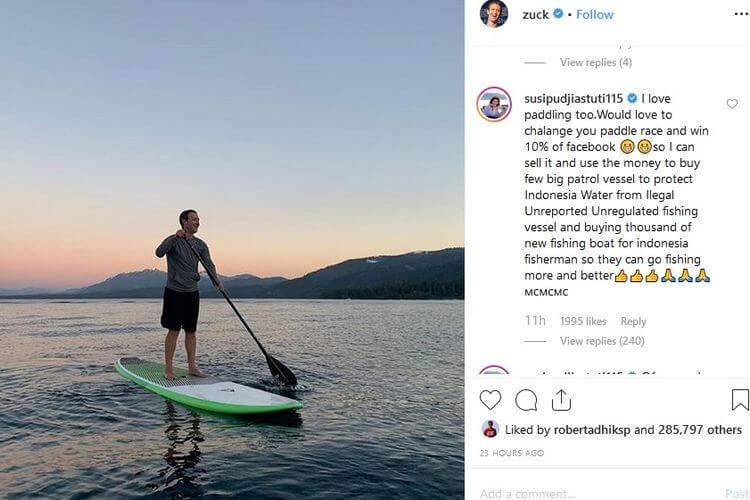
Task: Click the Share post icon
Action: [x=562, y=400]
